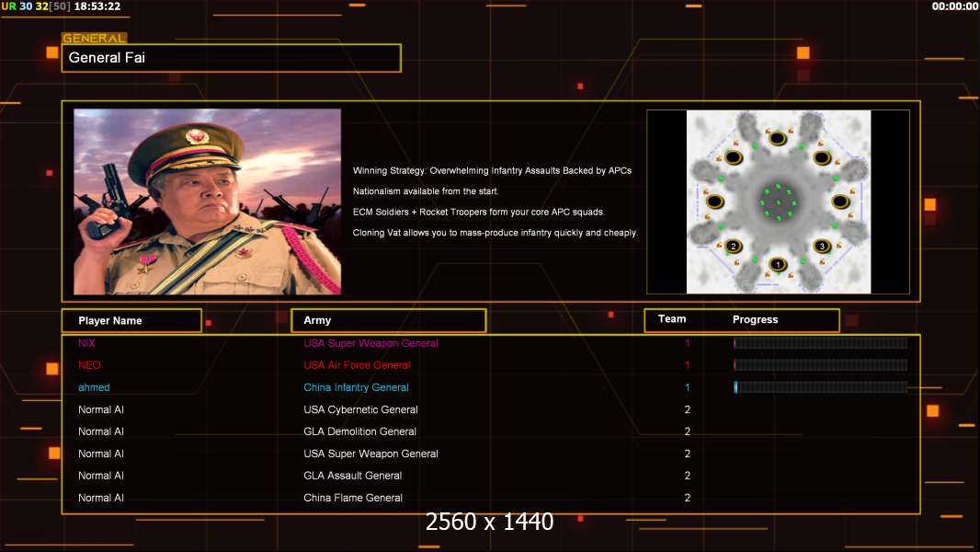Image resolution: width=980 pixels, height=552 pixels.
Task: Click start position 2 on the minimap
Action: coord(733,247)
